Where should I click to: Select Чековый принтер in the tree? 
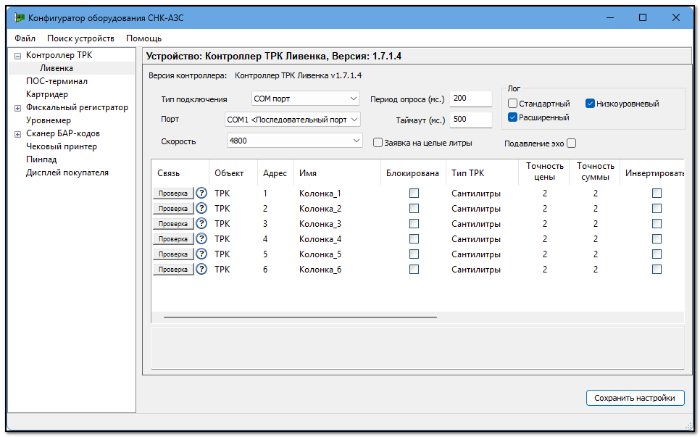coord(61,146)
